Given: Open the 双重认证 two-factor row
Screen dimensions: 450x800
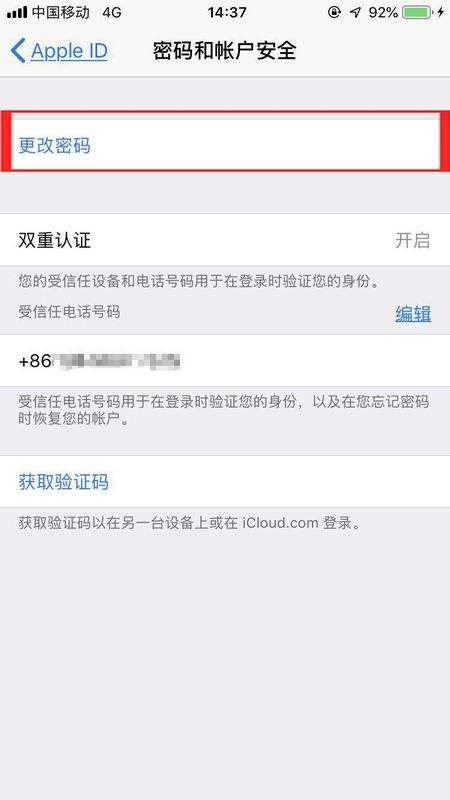Looking at the screenshot, I should coord(225,240).
